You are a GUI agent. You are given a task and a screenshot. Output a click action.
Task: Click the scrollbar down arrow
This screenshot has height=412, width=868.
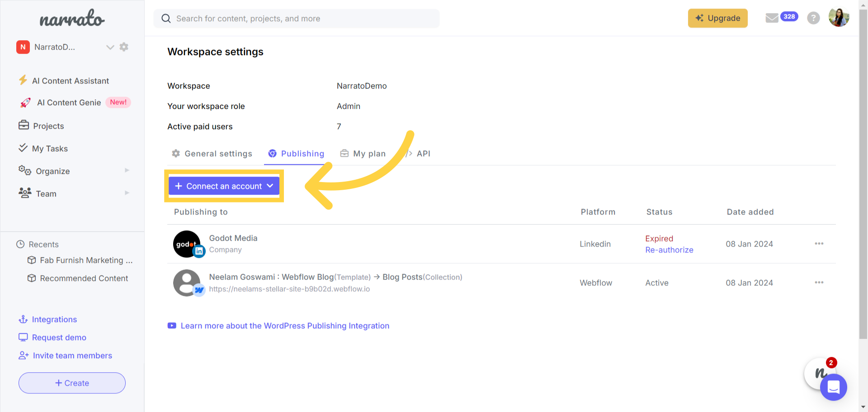863,407
